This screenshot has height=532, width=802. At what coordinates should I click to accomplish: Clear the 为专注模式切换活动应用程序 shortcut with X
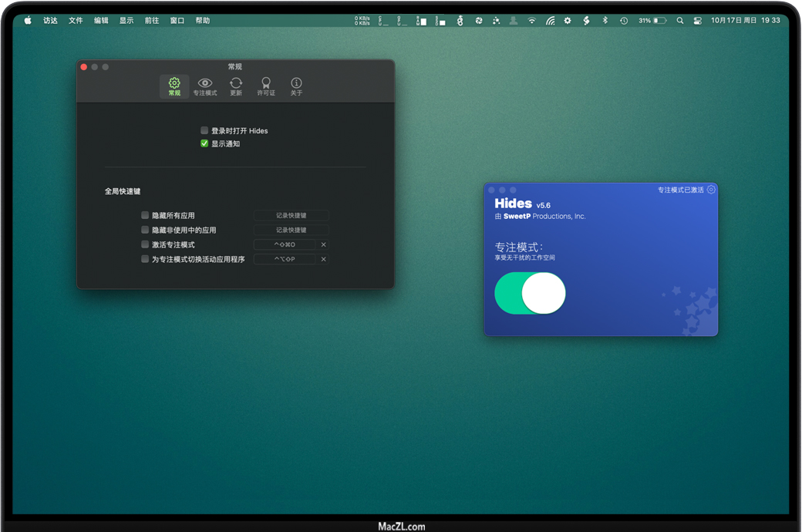[323, 260]
